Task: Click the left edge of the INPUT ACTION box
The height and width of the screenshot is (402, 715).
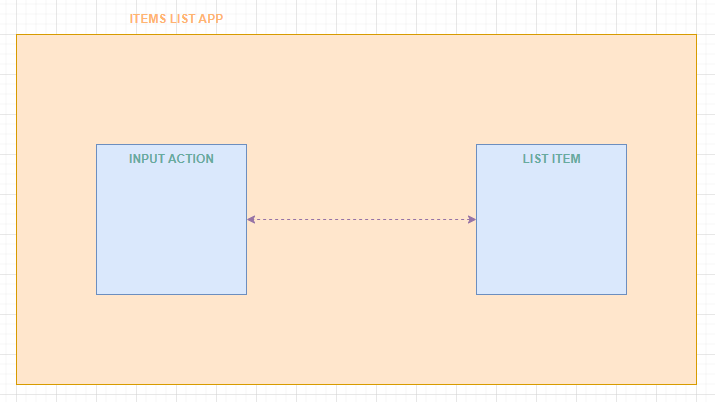Action: tap(96, 220)
